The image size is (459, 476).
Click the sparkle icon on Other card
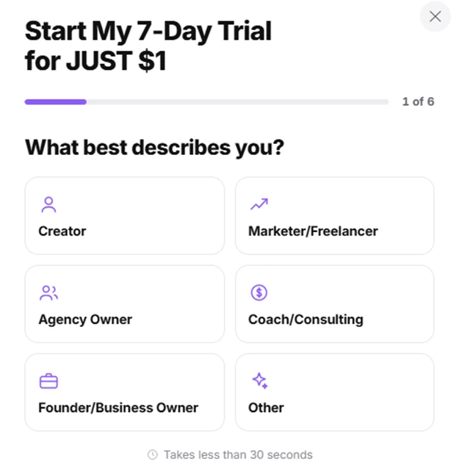click(260, 381)
